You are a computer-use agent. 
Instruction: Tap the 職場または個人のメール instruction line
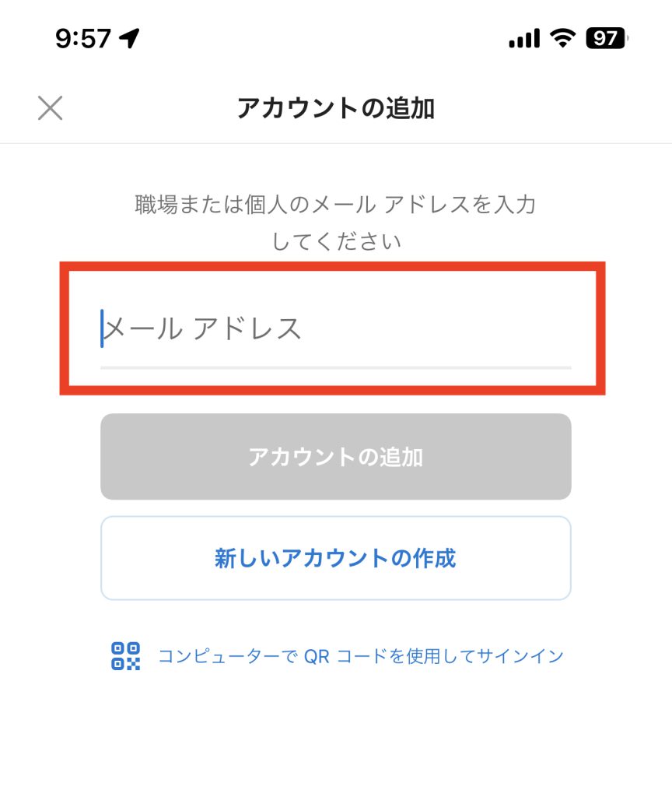click(x=335, y=205)
